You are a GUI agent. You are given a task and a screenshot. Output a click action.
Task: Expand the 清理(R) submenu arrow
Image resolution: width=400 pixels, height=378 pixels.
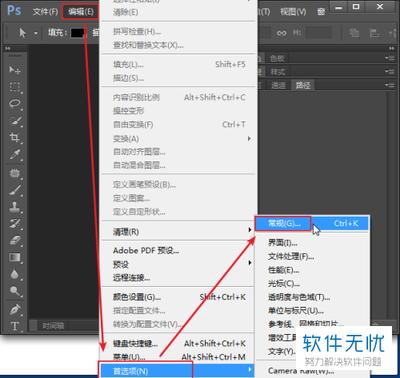pos(249,230)
